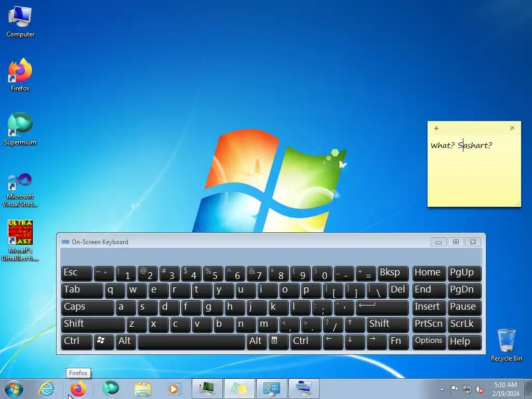The height and width of the screenshot is (399, 532).
Task: Click the Tab key
Action: (x=82, y=290)
